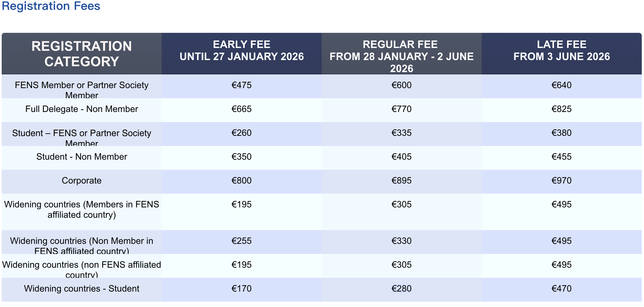Click the €405 regular fee cell
The width and height of the screenshot is (644, 307).
[x=401, y=157]
